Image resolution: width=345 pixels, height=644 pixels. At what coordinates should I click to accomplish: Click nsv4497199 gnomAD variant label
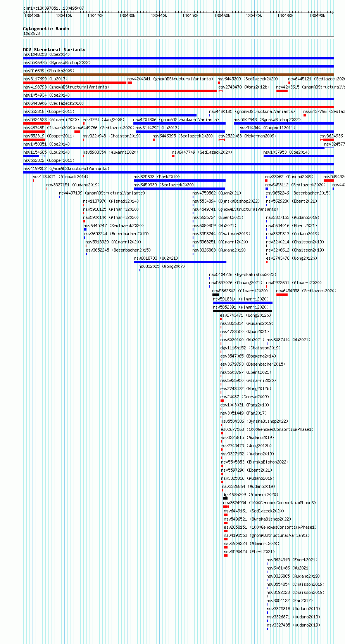[102, 193]
